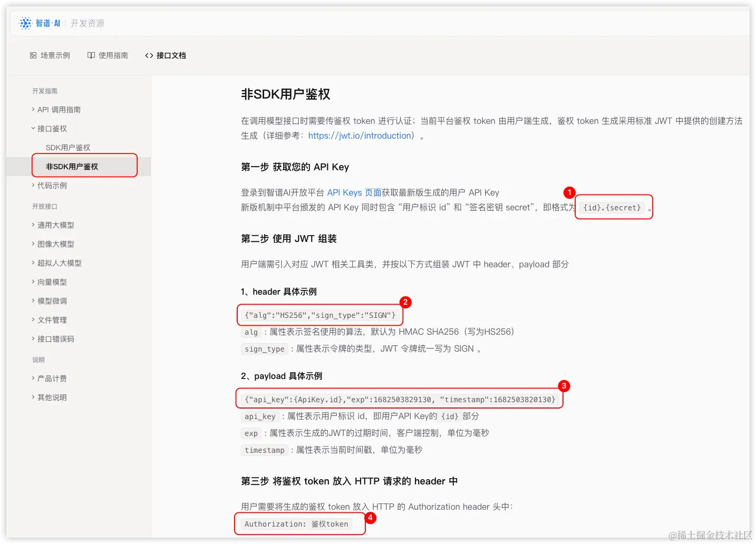Click 开发资源 in the header

88,23
